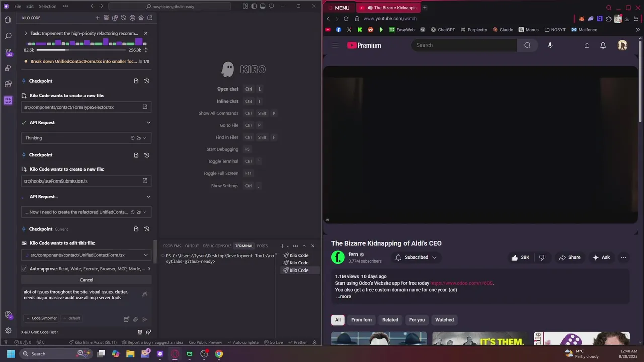
Task: Open the Extensions view in Kiro sidebar
Action: point(8,84)
